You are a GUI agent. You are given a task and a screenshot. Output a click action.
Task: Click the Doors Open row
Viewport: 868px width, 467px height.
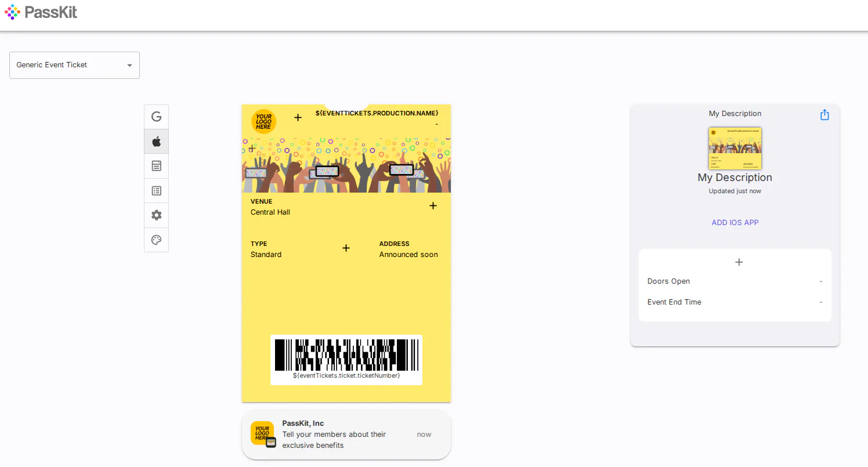pyautogui.click(x=735, y=281)
